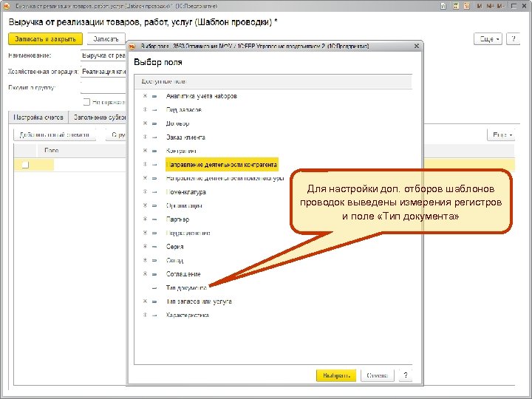Toggle the checkbox below Входит в группу
This screenshot has height=399, width=532.
86,102
